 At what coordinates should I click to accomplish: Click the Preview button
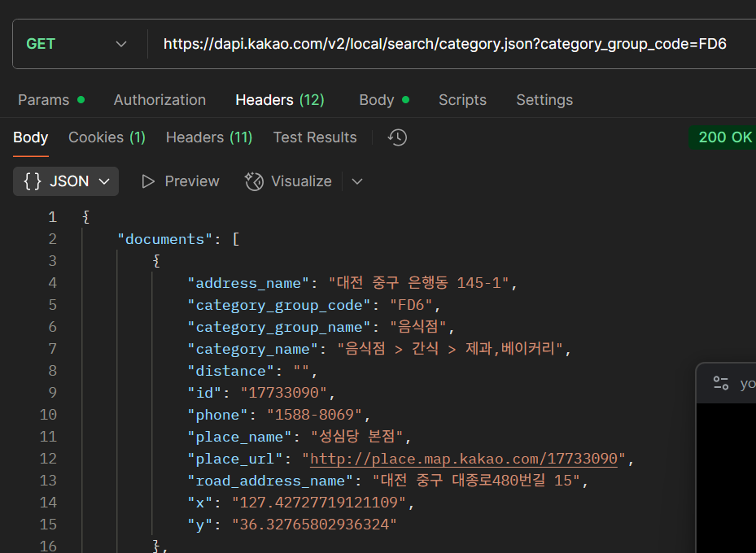point(181,181)
